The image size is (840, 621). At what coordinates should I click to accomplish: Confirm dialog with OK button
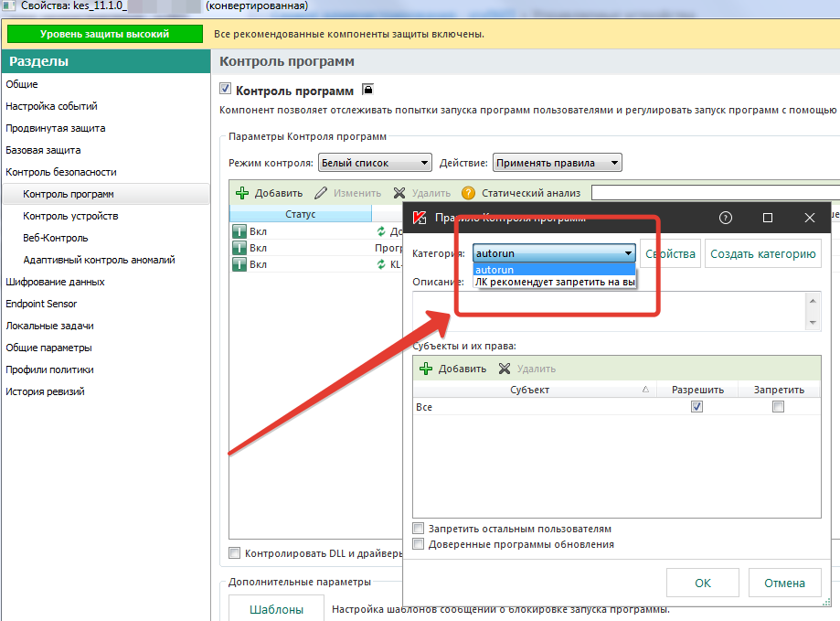click(703, 583)
